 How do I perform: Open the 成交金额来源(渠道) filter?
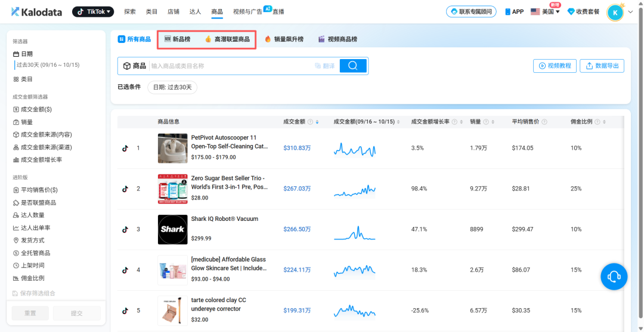(x=43, y=147)
